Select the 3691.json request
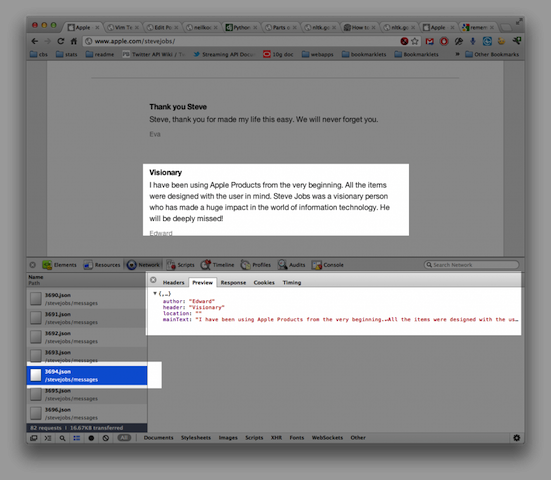 (87, 318)
